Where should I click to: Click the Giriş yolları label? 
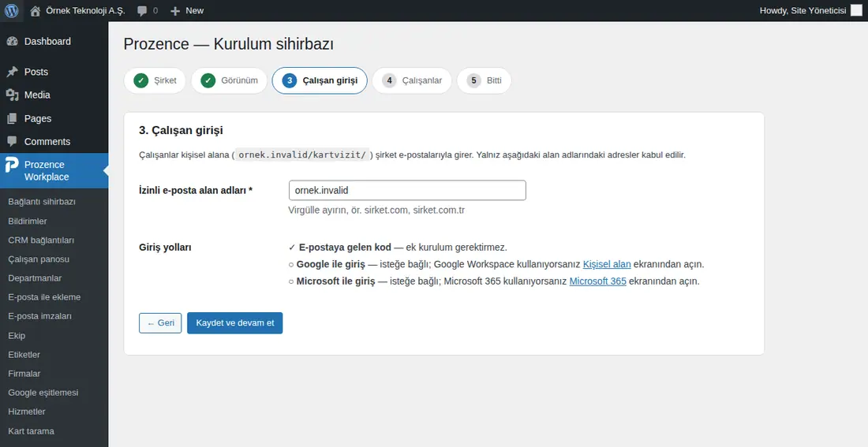coord(165,248)
